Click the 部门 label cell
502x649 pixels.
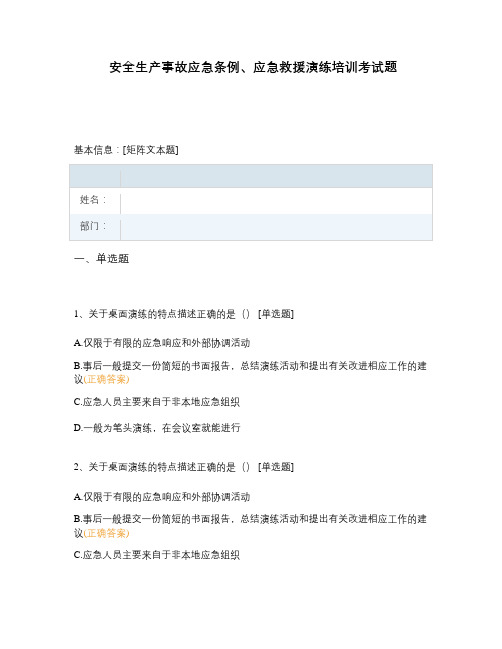click(x=95, y=227)
